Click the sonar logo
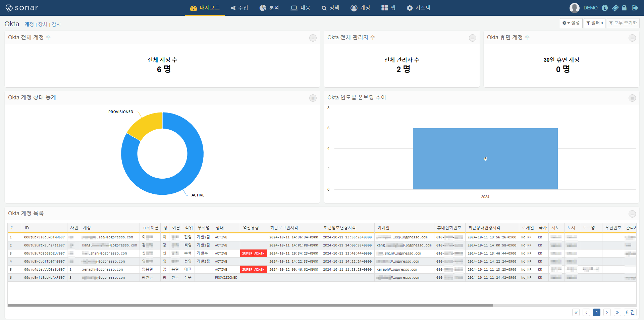The width and height of the screenshot is (644, 320). [x=22, y=8]
